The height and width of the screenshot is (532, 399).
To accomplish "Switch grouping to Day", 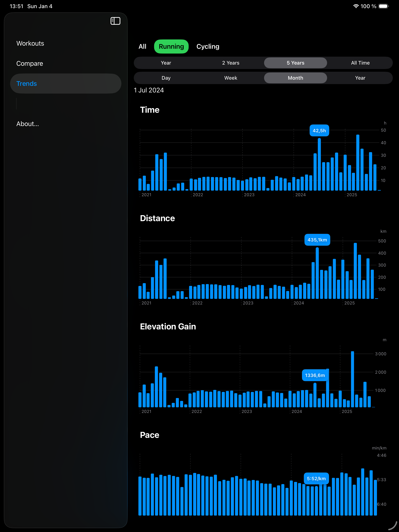I will click(166, 78).
